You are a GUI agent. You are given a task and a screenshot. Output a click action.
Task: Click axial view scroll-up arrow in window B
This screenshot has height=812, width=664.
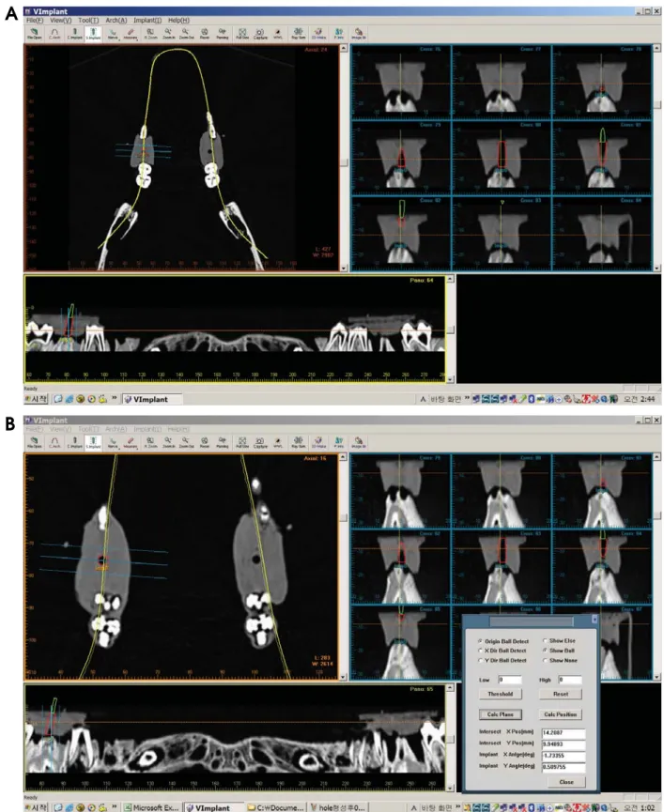[x=344, y=457]
